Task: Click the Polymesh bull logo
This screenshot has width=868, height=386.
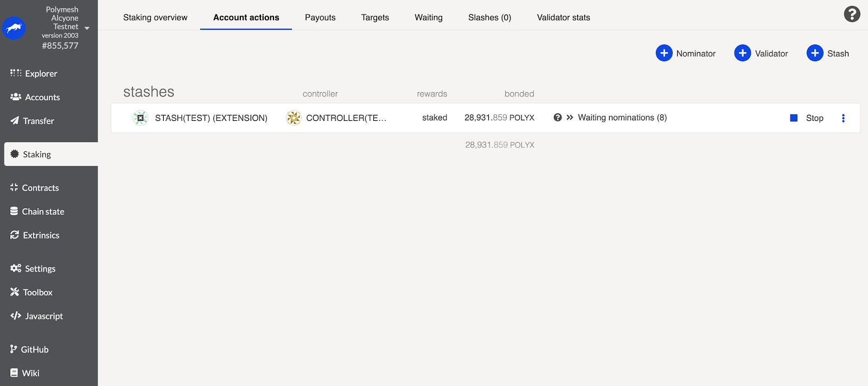Action: (x=14, y=28)
